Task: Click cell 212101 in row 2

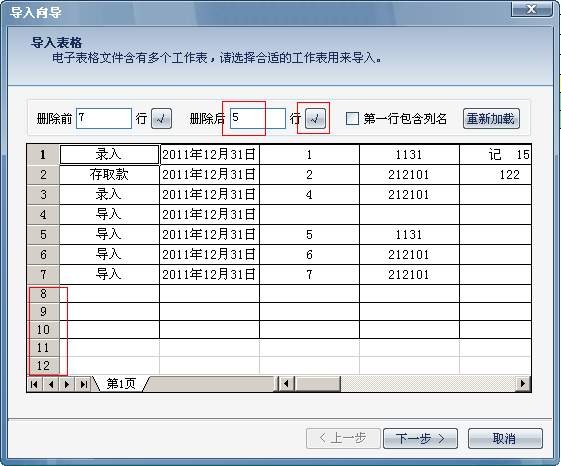Action: (409, 175)
